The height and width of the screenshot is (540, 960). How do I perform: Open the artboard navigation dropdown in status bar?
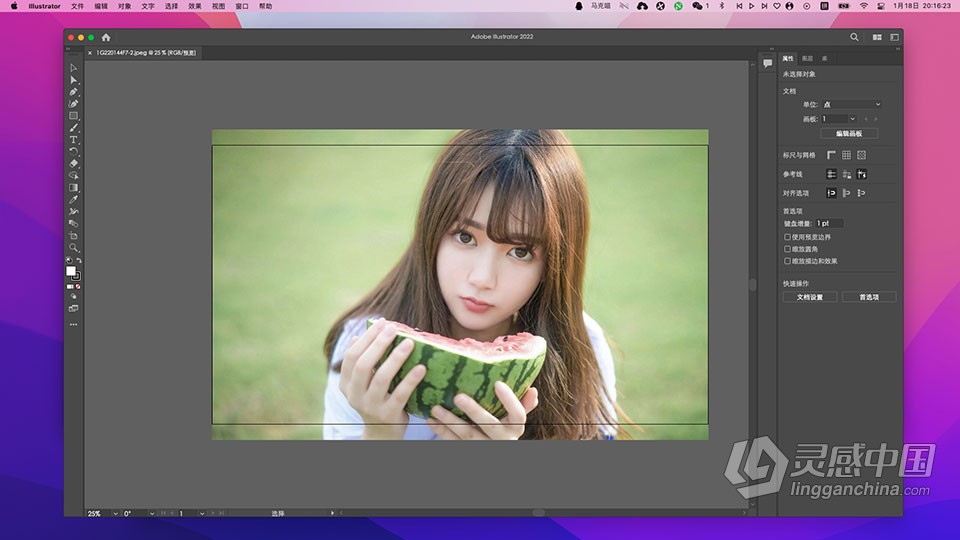(x=201, y=514)
